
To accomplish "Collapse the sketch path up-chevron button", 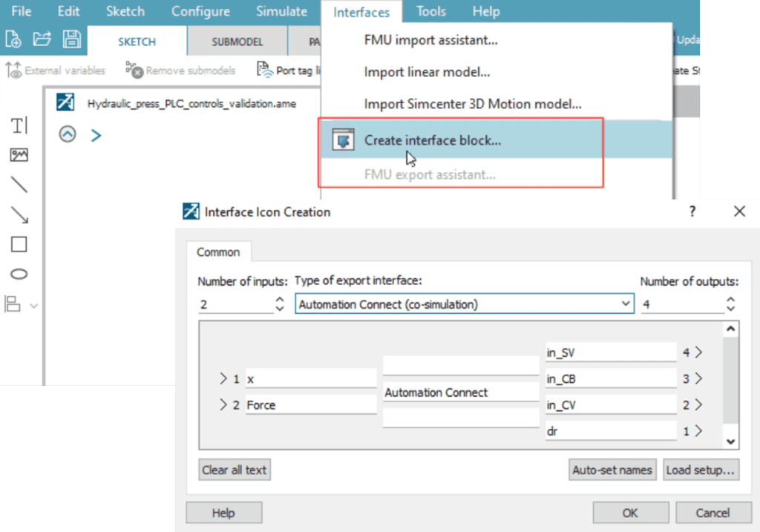I will click(x=68, y=134).
